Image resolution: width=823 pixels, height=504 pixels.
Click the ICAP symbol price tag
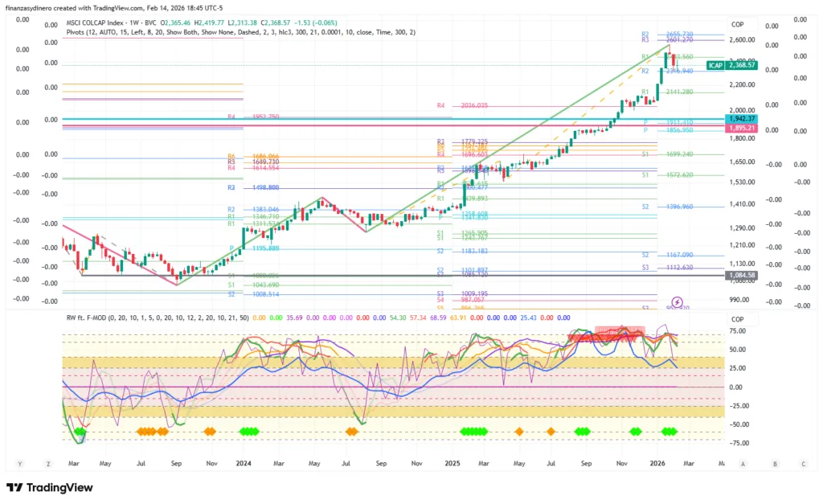[x=715, y=65]
